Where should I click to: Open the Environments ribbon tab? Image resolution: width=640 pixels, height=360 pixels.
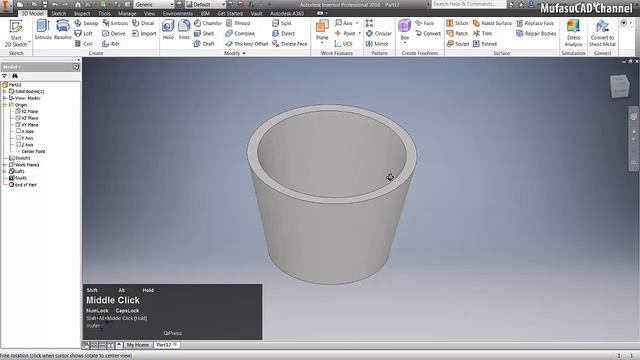pos(178,13)
